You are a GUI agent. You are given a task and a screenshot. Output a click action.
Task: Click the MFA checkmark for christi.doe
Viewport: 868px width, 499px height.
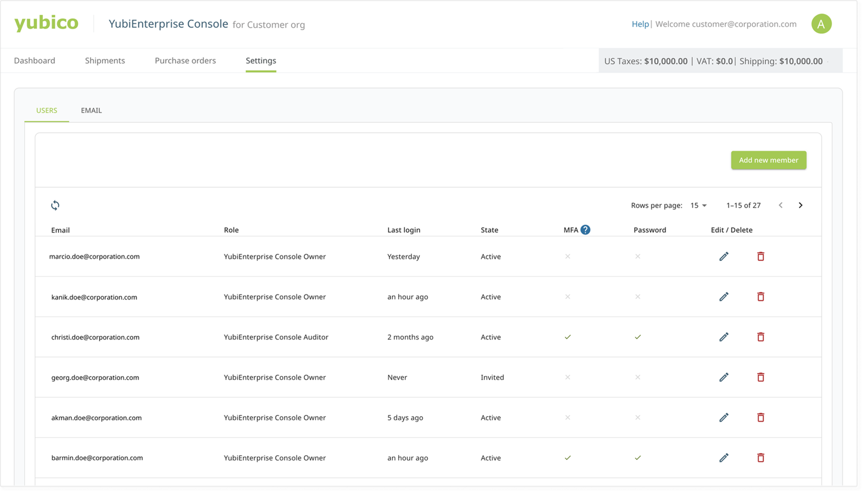pyautogui.click(x=568, y=337)
